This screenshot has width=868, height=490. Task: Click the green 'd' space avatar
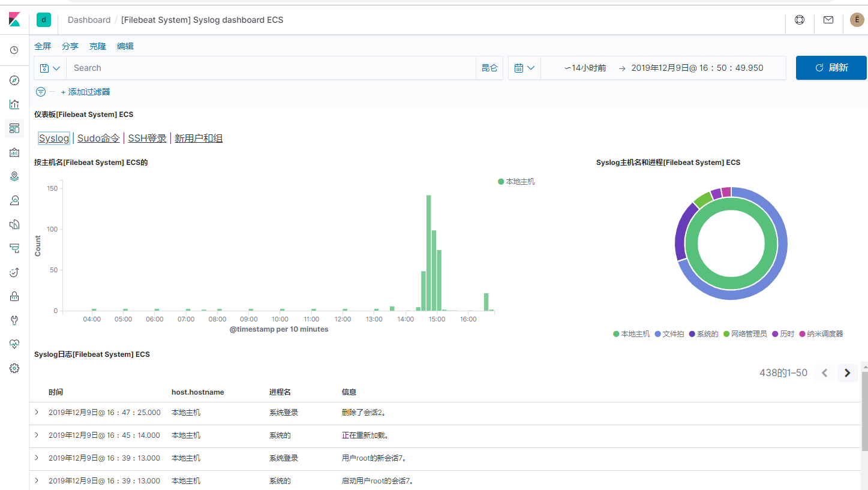[43, 20]
